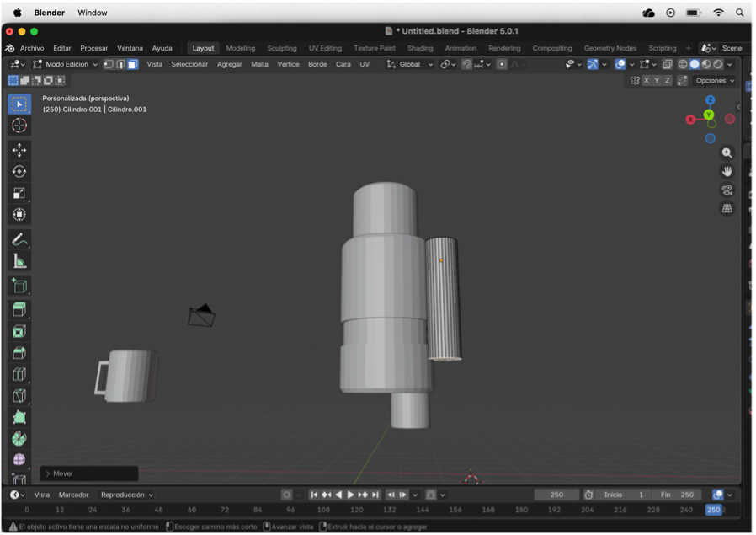Screen dimensions: 756x535
Task: Select the Rotate tool
Action: [x=19, y=172]
